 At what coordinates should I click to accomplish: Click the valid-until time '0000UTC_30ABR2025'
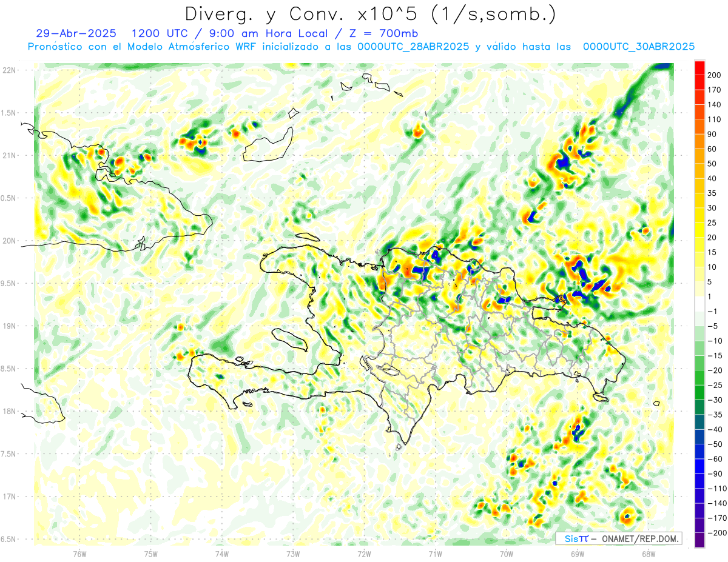(639, 47)
